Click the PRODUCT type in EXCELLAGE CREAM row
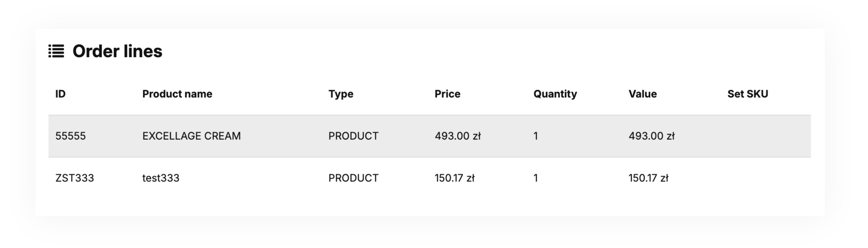The width and height of the screenshot is (868, 248). pos(353,136)
